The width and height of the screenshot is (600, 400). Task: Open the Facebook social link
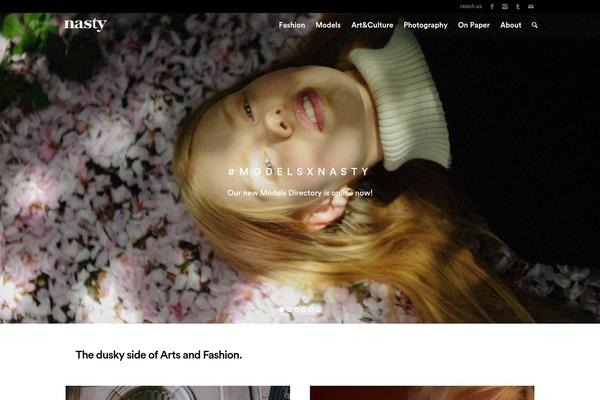point(492,7)
